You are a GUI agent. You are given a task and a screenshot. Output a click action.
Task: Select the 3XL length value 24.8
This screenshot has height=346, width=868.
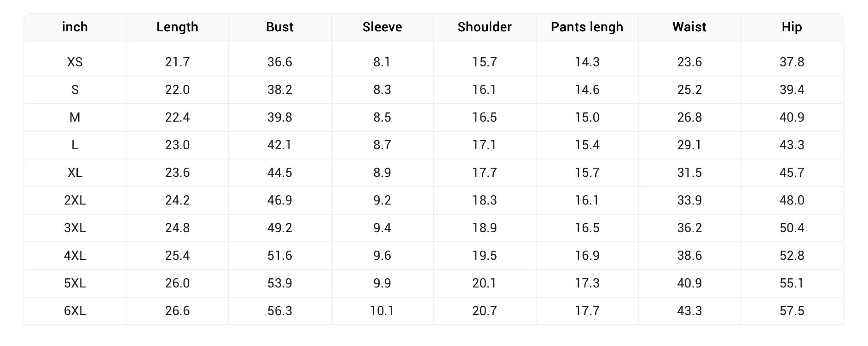(177, 228)
